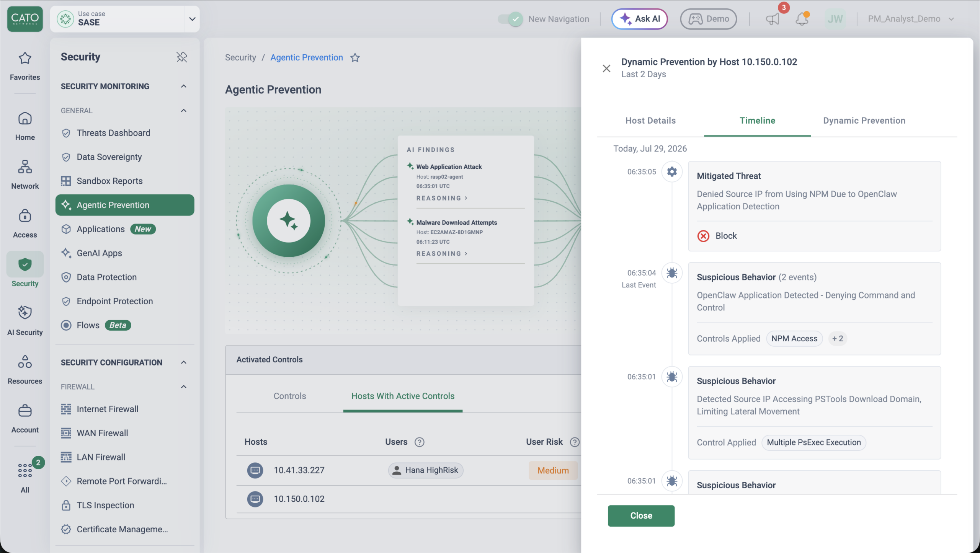Open the PM_Analyst_Demo account dropdown
980x553 pixels.
tap(911, 19)
